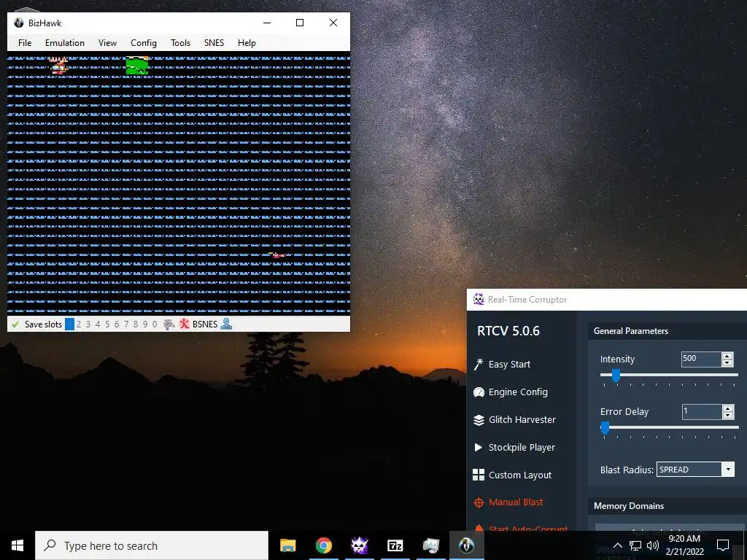Click the General Parameters header
This screenshot has width=747, height=560.
point(631,331)
